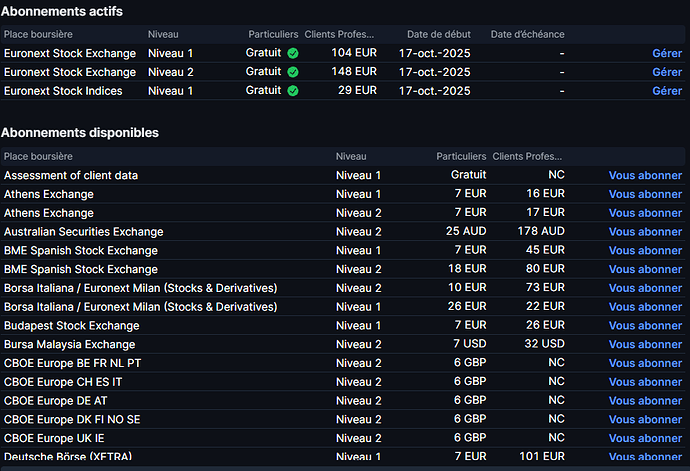The width and height of the screenshot is (690, 471).
Task: Subscribe to CBOE Europe BE FR NL PT
Action: tap(645, 363)
